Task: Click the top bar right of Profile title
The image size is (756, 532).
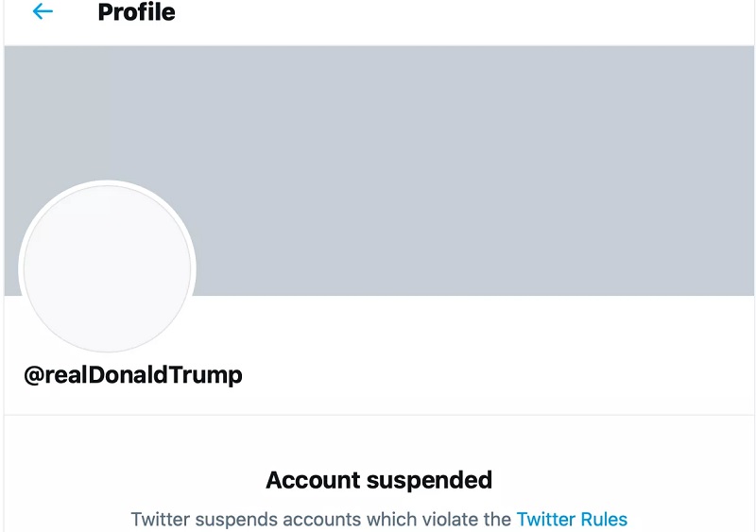Action: click(472, 14)
